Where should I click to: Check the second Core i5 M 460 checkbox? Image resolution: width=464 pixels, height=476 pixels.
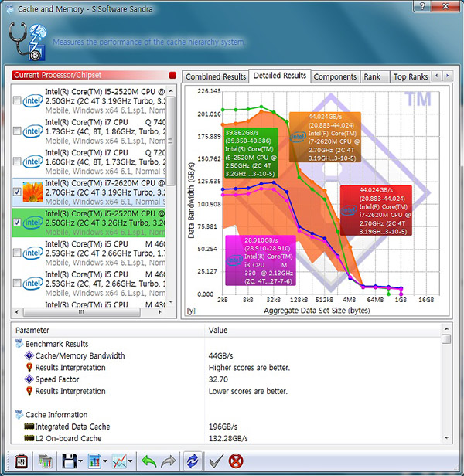17,284
